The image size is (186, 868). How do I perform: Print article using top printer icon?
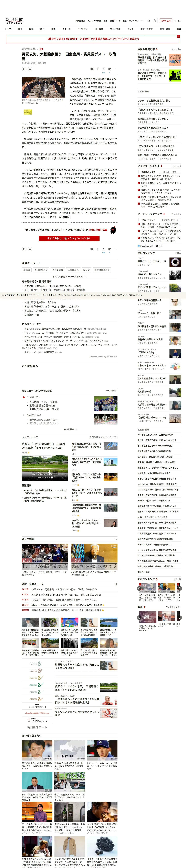click(x=30, y=69)
